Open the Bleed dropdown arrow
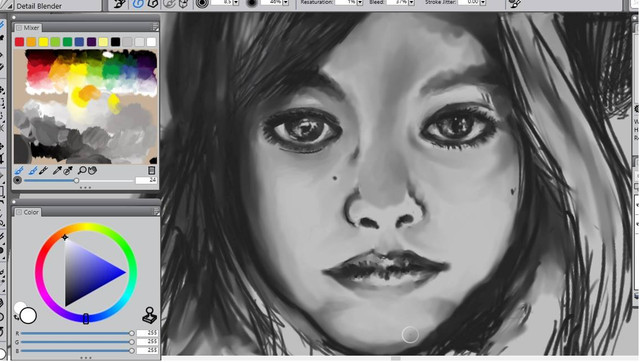This screenshot has width=640, height=362. (411, 3)
